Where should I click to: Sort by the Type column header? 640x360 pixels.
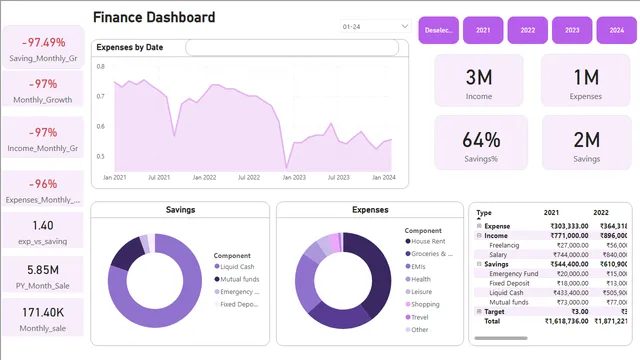(x=484, y=213)
